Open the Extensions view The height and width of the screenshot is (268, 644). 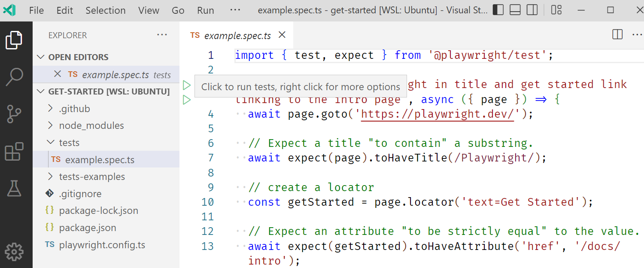coord(14,151)
